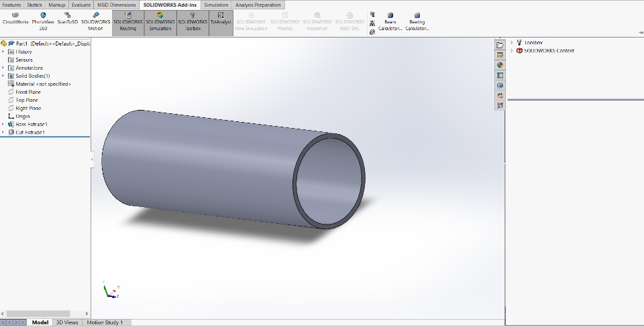Viewport: 644px width, 327px height.
Task: Select Material <not specified> item
Action: pos(40,84)
